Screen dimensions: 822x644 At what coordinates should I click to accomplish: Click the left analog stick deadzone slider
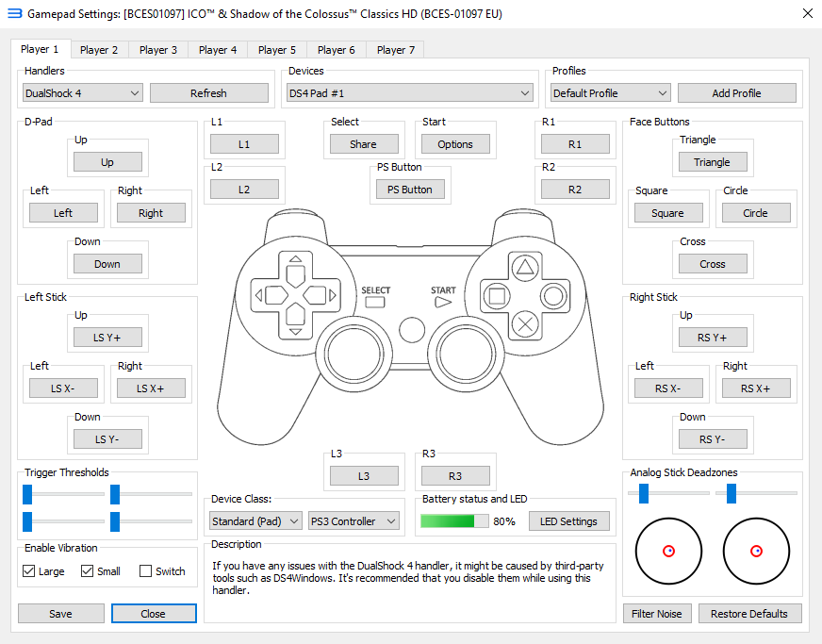tap(668, 493)
